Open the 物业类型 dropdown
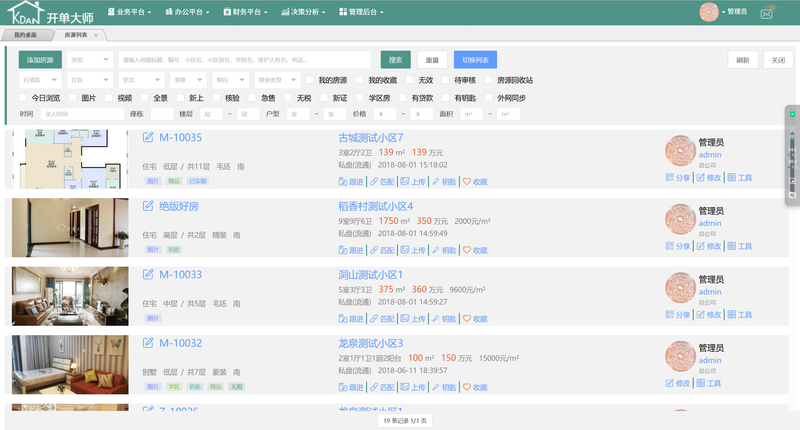The height and width of the screenshot is (430, 800). point(277,80)
